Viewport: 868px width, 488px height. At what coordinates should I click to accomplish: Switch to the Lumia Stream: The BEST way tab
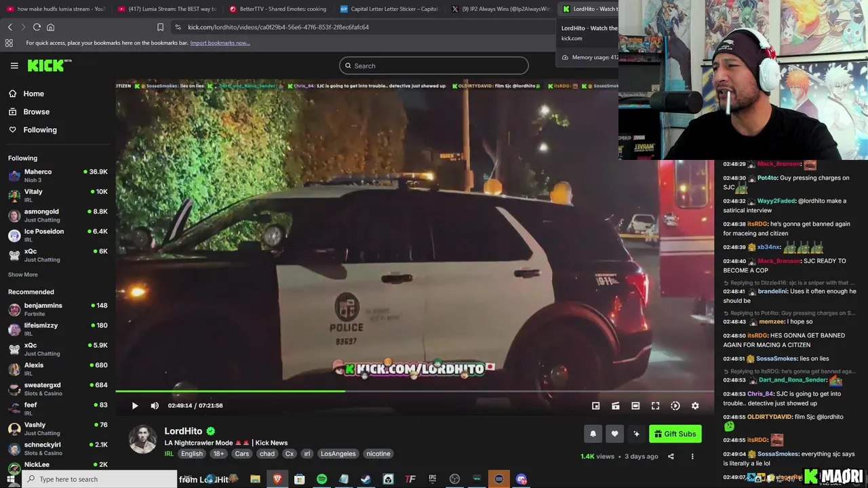point(167,9)
